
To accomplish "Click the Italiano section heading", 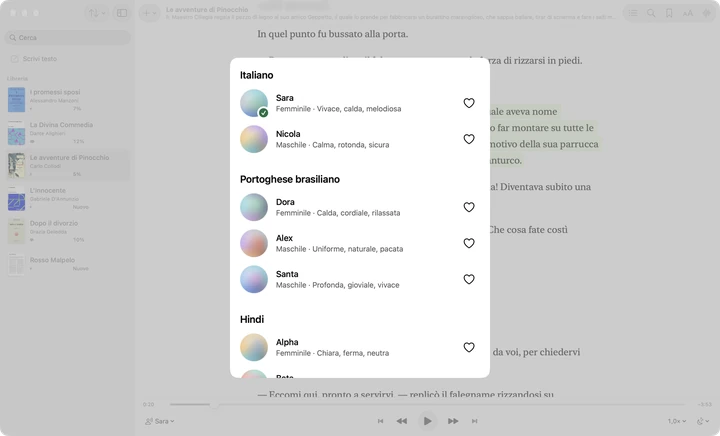I will pyautogui.click(x=256, y=75).
